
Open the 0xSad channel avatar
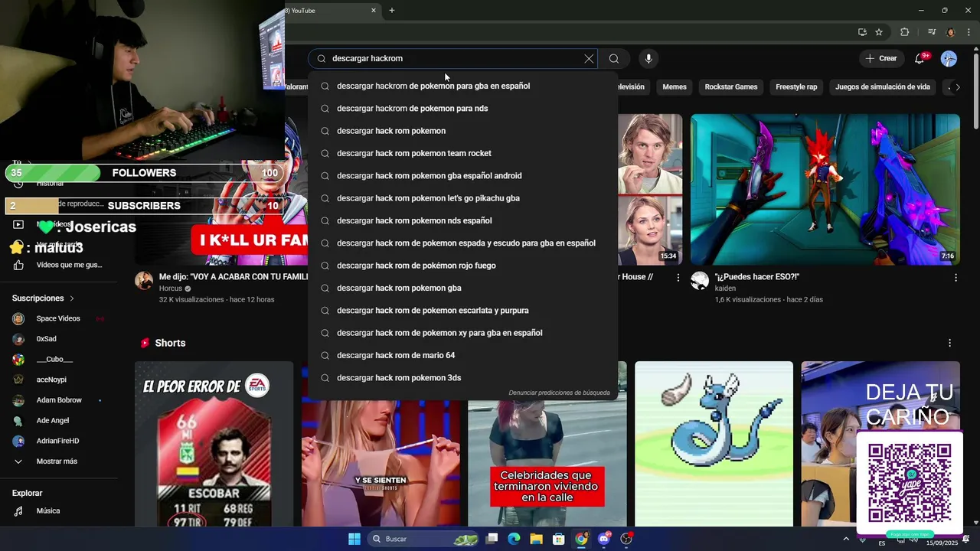point(18,339)
